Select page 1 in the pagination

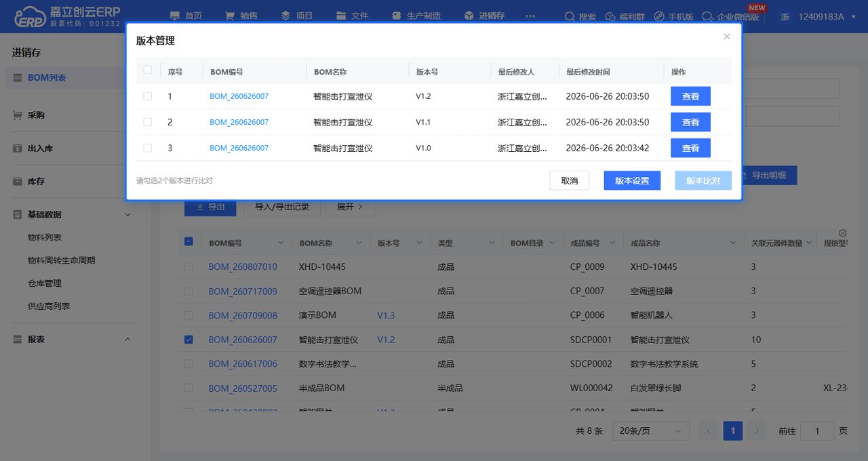[x=733, y=430]
